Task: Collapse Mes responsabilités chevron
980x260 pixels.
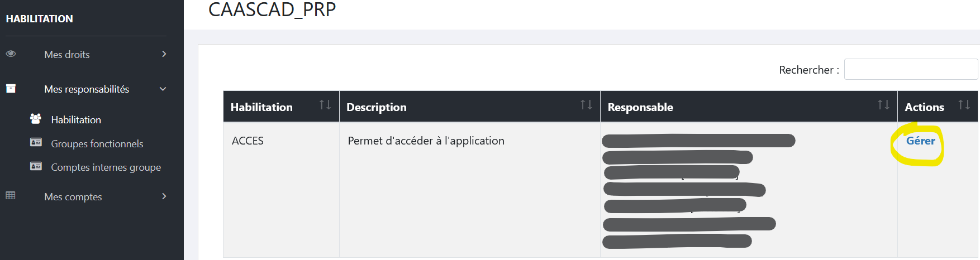Action: [163, 89]
